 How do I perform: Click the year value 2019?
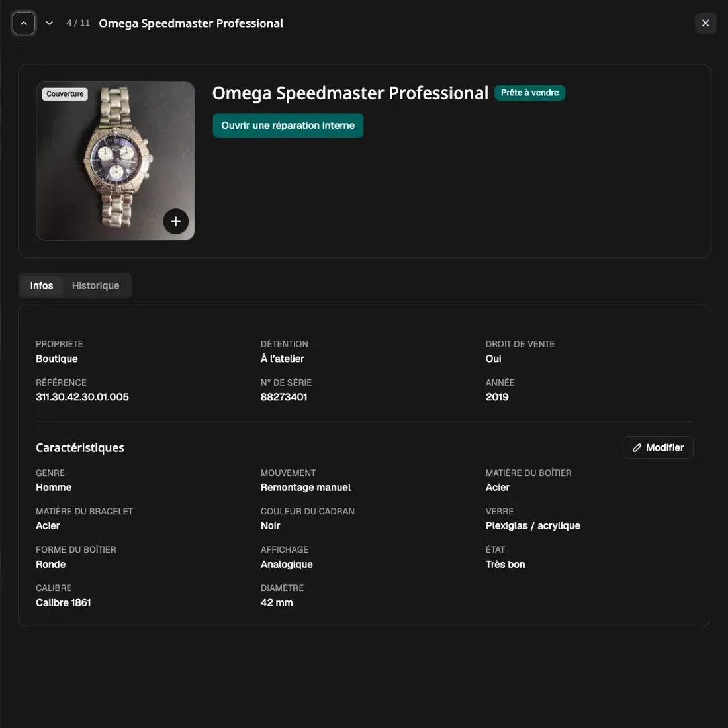tap(497, 397)
